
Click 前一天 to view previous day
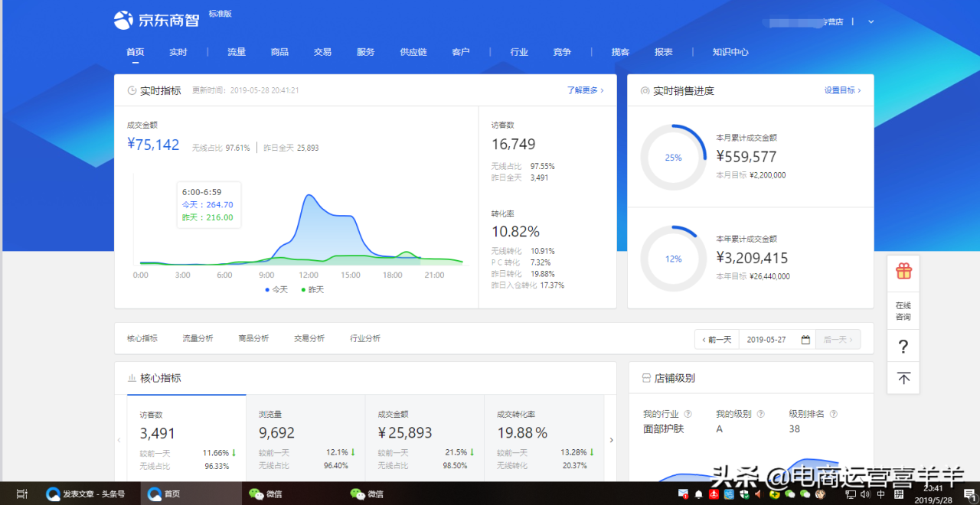click(x=717, y=339)
